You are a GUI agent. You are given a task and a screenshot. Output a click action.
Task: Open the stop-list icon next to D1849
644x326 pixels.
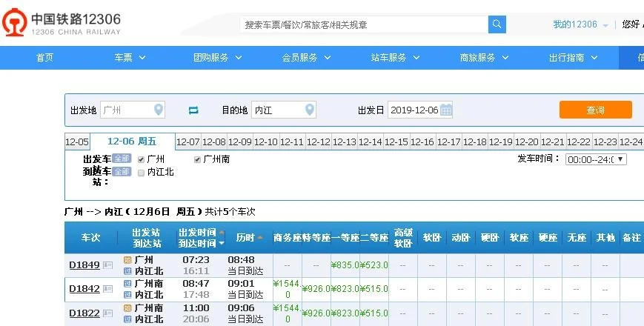[107, 265]
